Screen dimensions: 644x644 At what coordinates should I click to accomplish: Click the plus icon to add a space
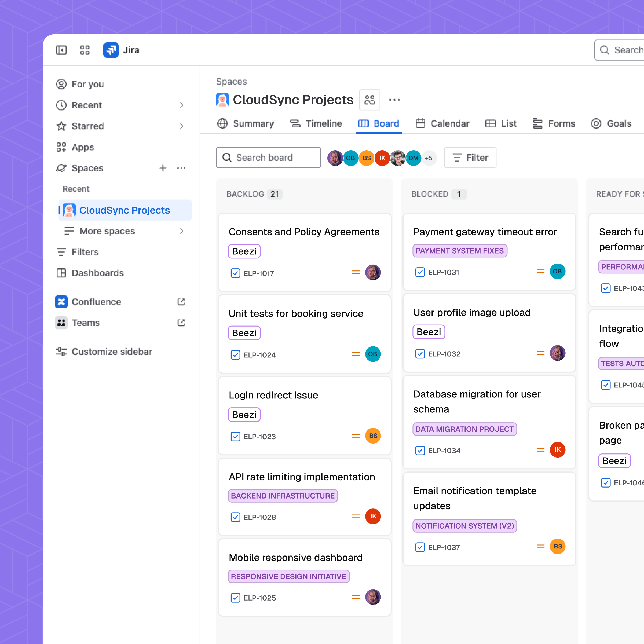point(163,168)
